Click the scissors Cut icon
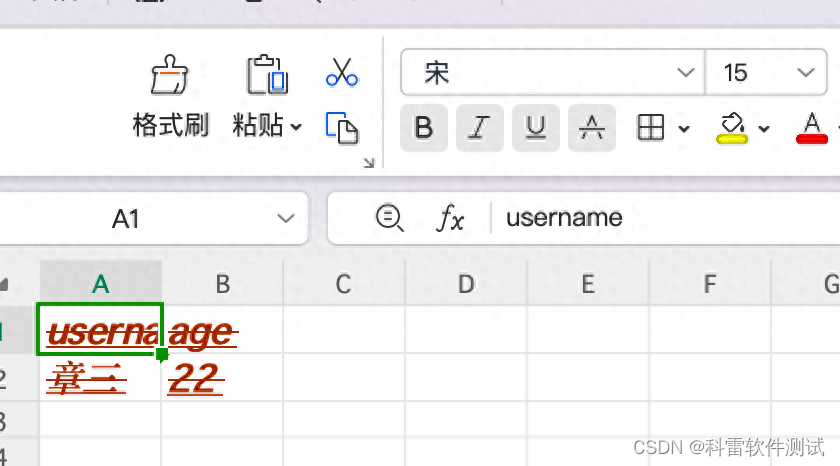840x466 pixels. pyautogui.click(x=342, y=72)
